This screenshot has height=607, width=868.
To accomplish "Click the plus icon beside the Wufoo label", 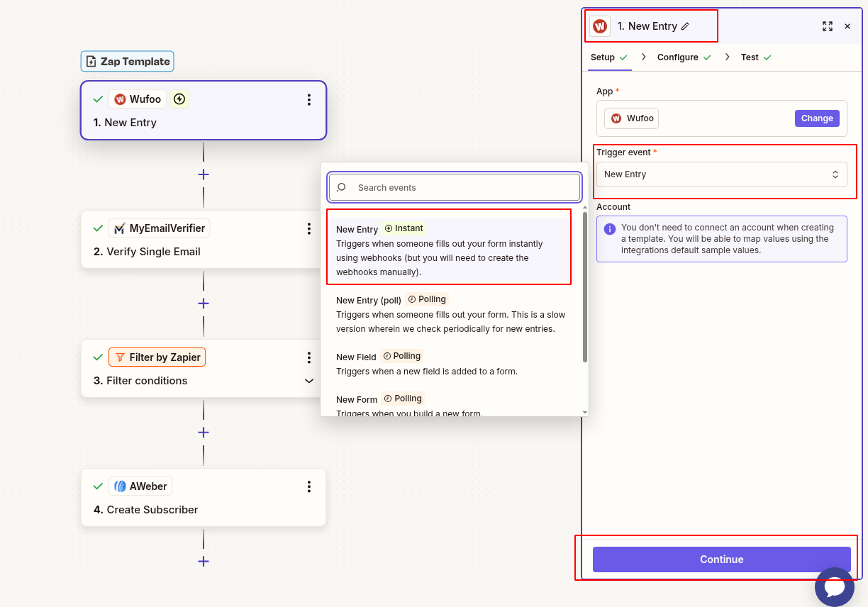I will [179, 99].
